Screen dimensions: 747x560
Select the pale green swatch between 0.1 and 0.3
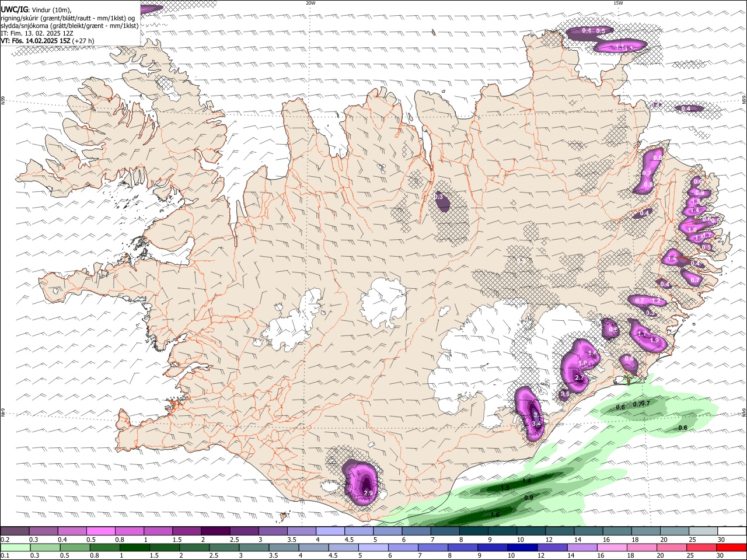[x=15, y=547]
